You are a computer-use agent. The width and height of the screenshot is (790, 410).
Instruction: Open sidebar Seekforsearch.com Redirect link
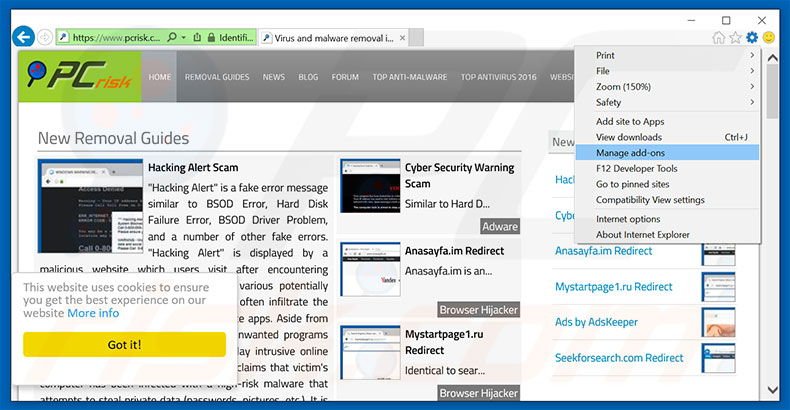(x=619, y=358)
